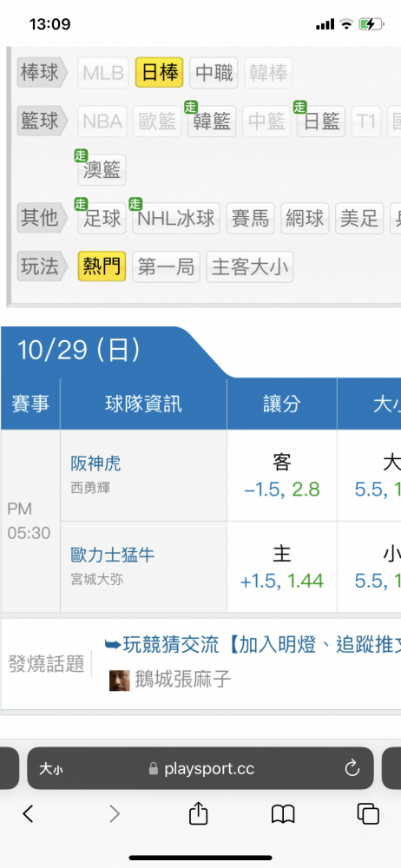Open 韓籃 basketball league

(x=212, y=122)
